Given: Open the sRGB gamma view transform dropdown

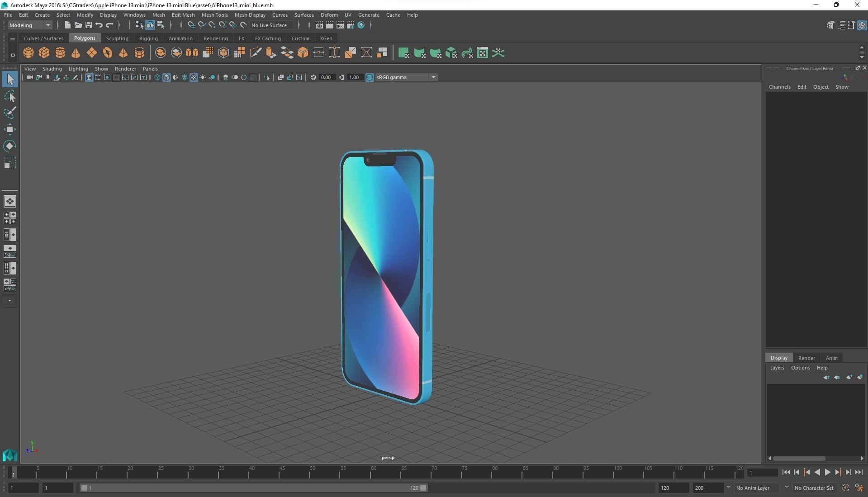Looking at the screenshot, I should (x=406, y=78).
